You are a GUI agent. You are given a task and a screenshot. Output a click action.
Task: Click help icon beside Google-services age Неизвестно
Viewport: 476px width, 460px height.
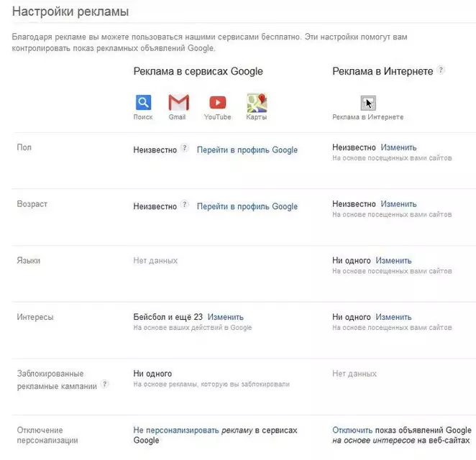pyautogui.click(x=185, y=205)
